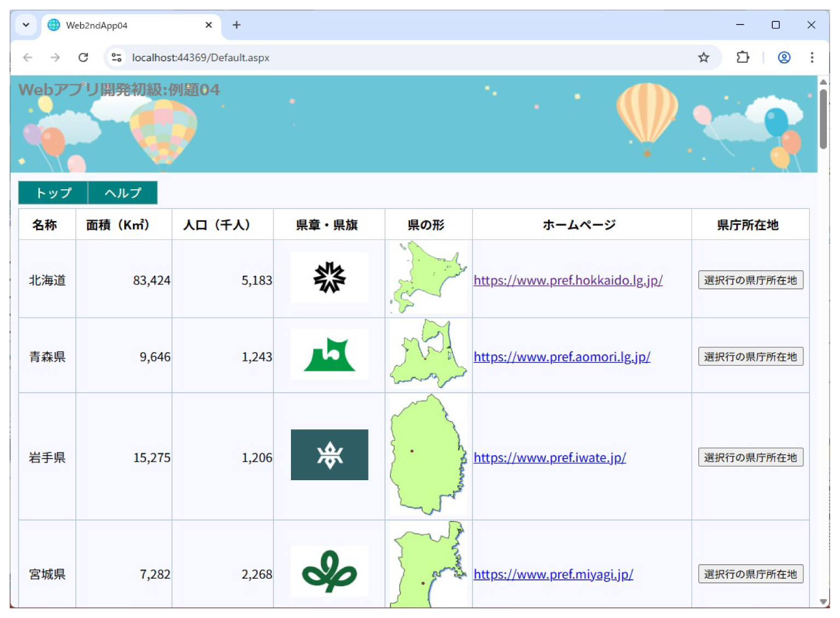Image resolution: width=840 pixels, height=618 pixels.
Task: Open the tab search chevron dropdown
Action: [x=26, y=25]
